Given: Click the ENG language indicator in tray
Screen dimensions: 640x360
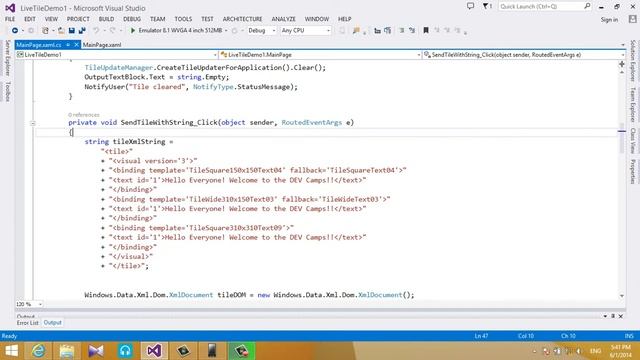Looking at the screenshot, I should [x=596, y=351].
